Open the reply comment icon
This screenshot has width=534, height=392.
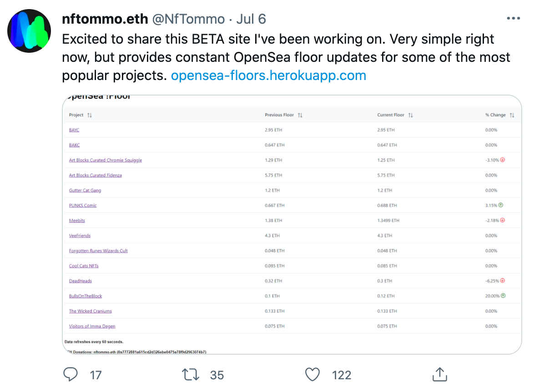(x=71, y=374)
